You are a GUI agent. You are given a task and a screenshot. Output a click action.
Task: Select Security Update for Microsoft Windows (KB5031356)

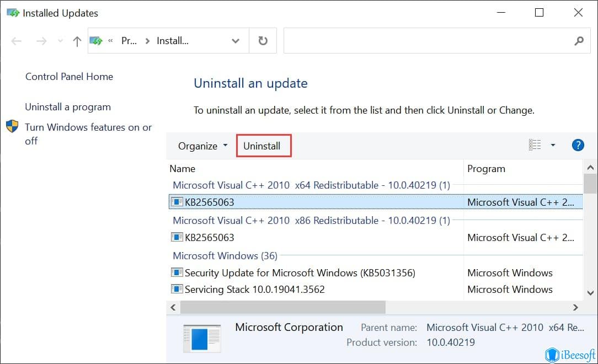tap(300, 273)
